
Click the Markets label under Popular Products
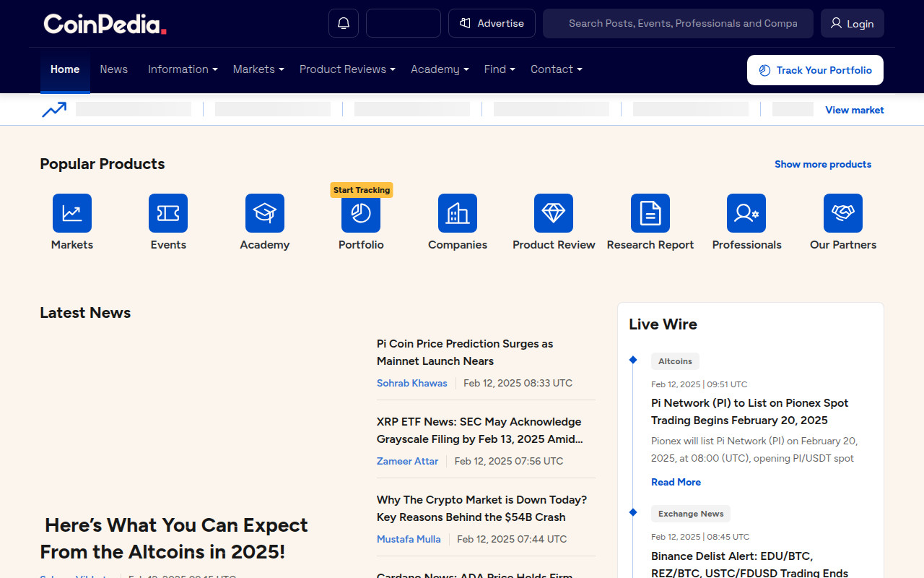click(x=72, y=245)
